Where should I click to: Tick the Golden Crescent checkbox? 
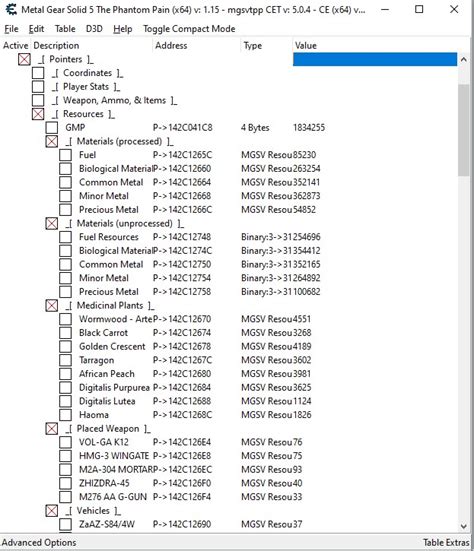65,346
